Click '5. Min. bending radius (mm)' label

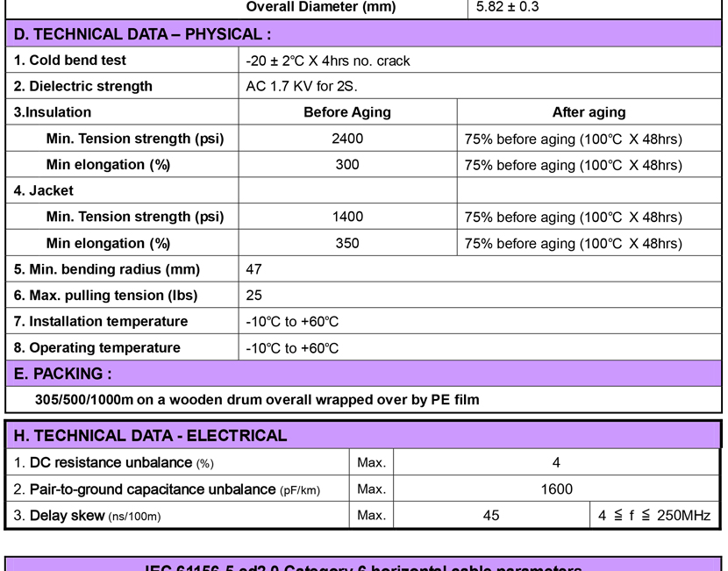tap(107, 269)
